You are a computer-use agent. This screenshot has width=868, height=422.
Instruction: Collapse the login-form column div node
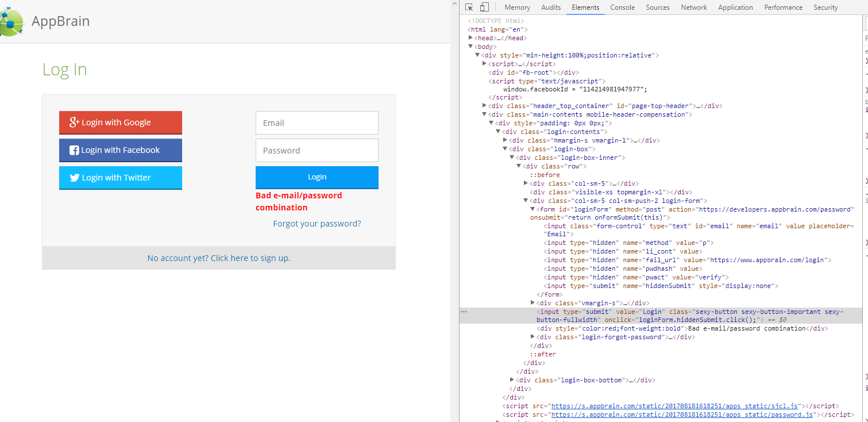[526, 201]
